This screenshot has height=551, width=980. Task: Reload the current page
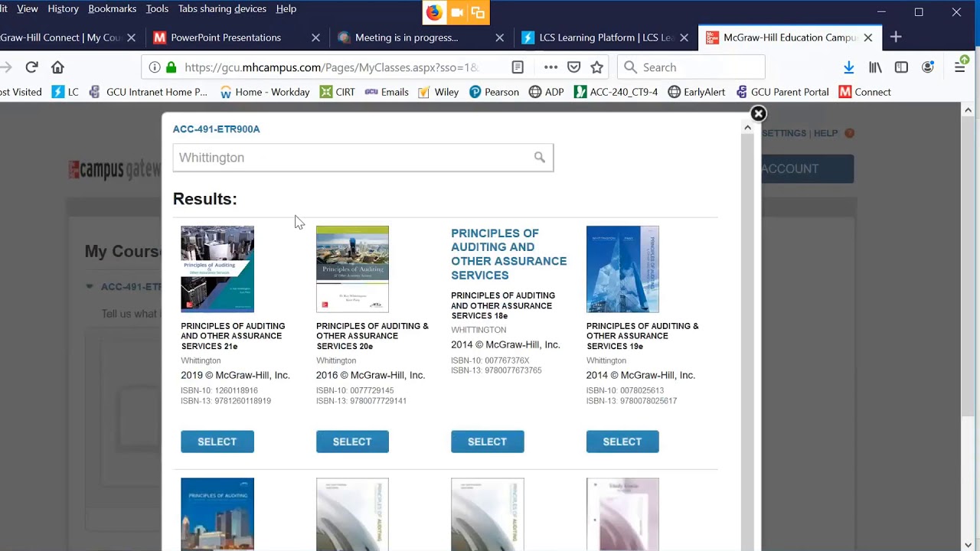(x=31, y=67)
